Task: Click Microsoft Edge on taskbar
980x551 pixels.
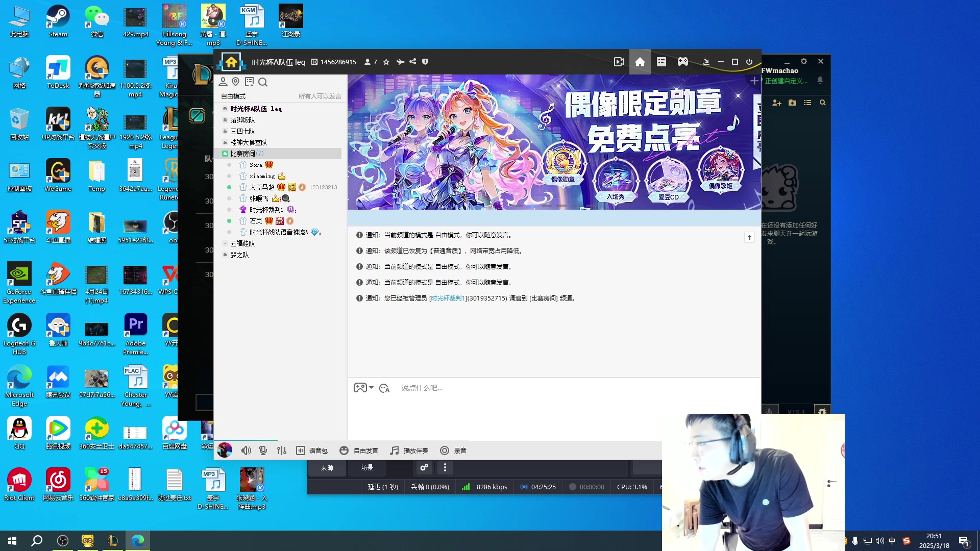Action: tap(138, 541)
